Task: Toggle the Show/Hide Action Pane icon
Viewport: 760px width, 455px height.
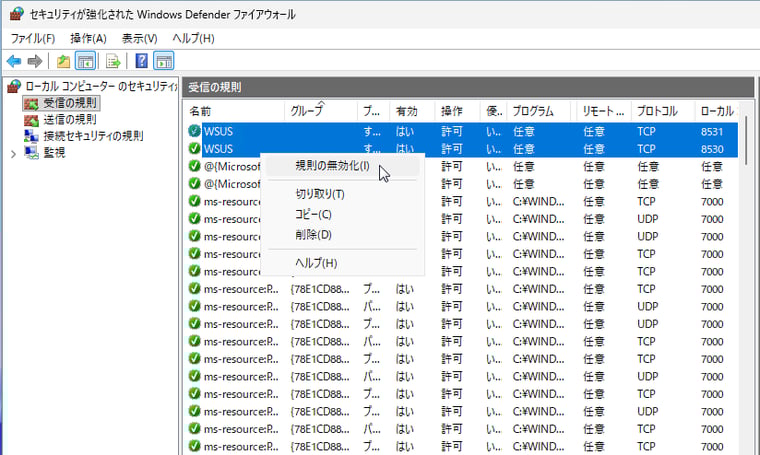Action: [164, 61]
